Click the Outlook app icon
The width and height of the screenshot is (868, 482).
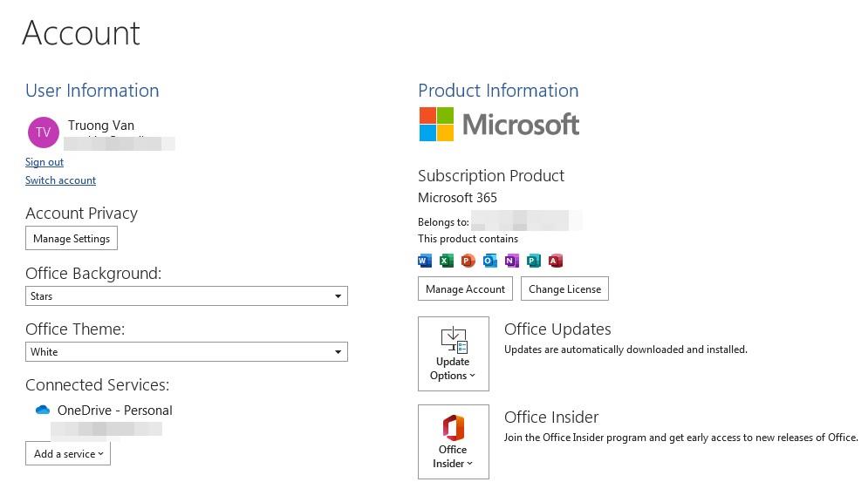(x=490, y=261)
